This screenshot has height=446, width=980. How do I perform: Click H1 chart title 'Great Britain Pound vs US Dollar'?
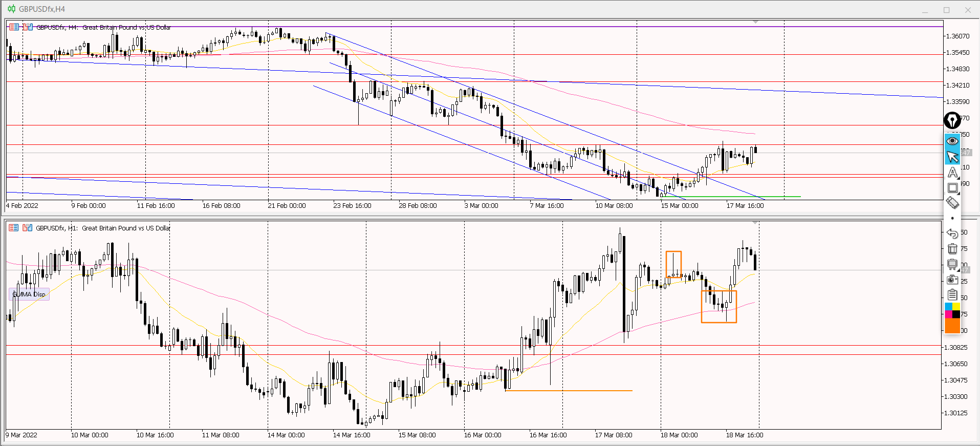coord(126,228)
